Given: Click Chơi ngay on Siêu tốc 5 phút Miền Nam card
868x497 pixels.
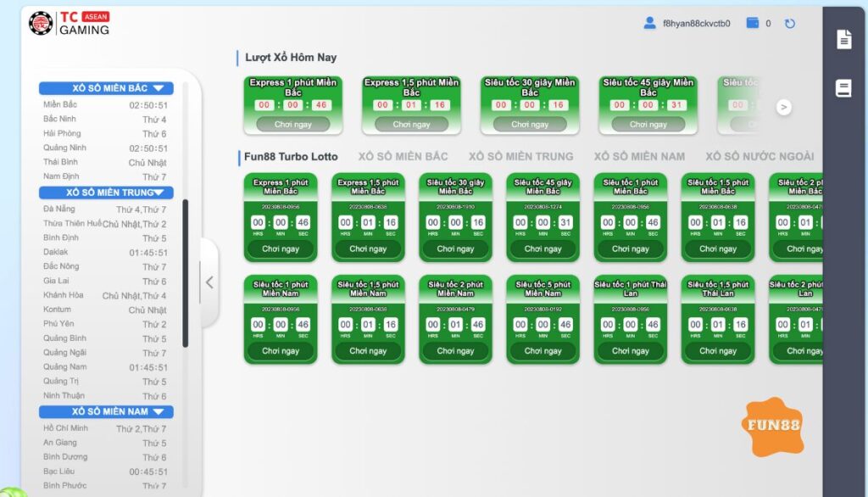Looking at the screenshot, I should pos(543,351).
